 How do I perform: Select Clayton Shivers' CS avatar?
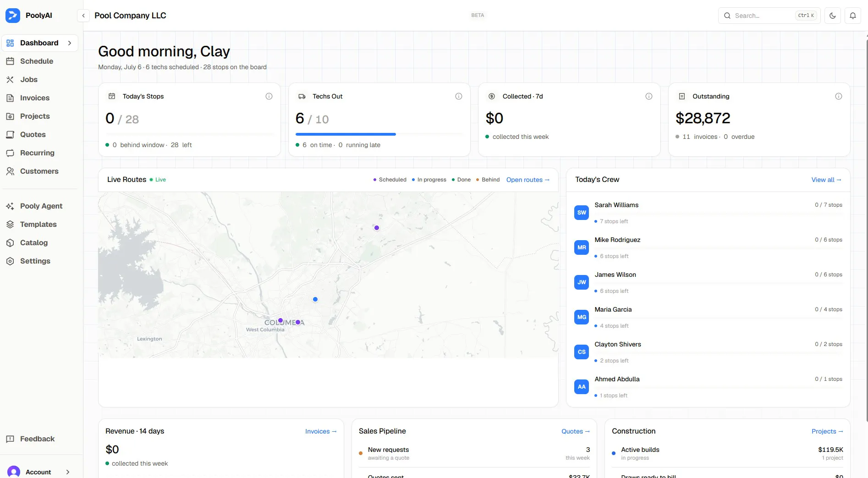(x=582, y=352)
